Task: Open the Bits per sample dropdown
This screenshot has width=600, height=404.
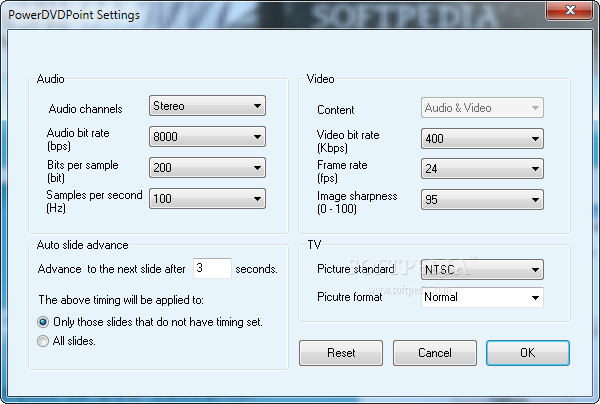Action: coord(207,168)
